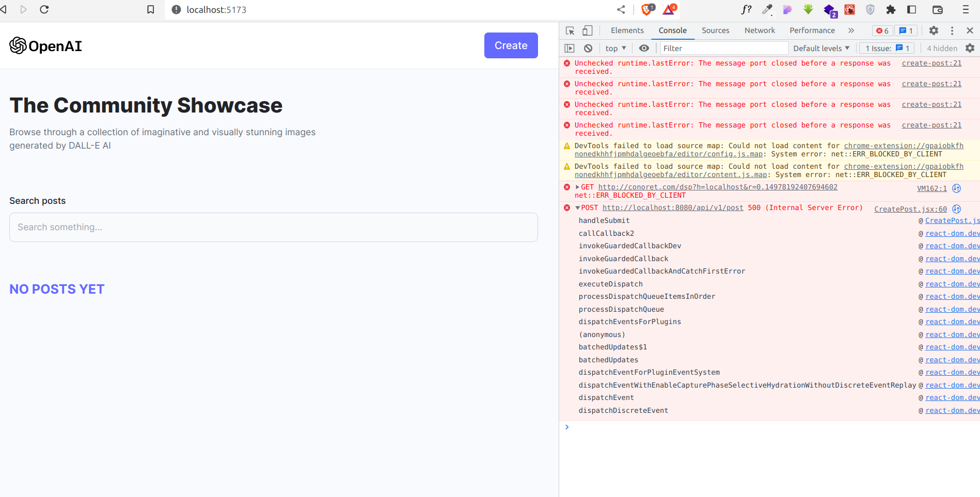Open the CreatePost.jsx:60 source link

point(910,209)
